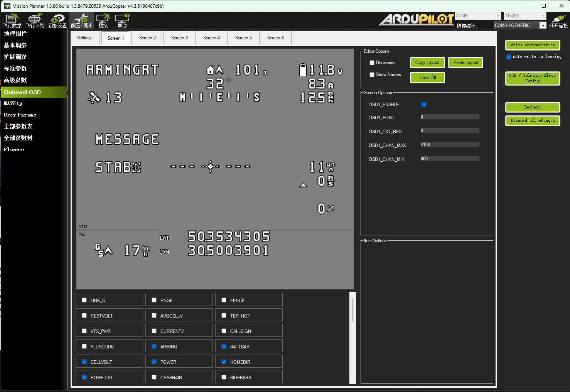Open the flight data (飞行数据) toolbar icon
The width and height of the screenshot is (570, 392).
click(x=12, y=20)
